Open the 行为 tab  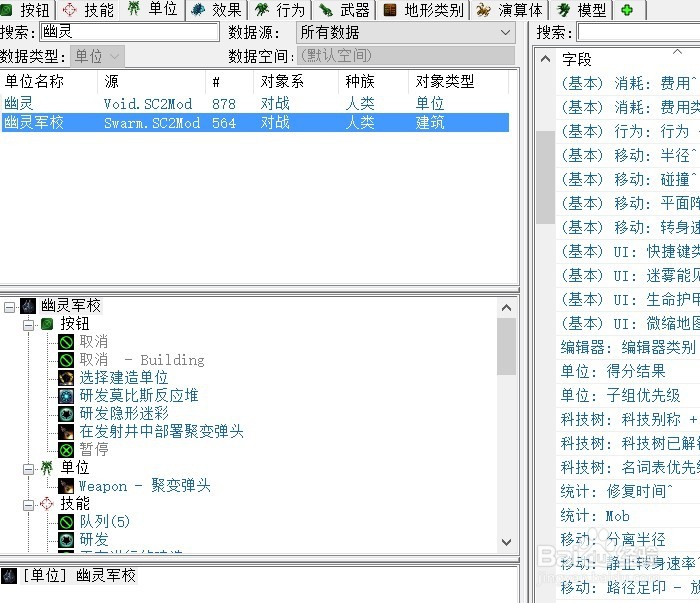[280, 10]
